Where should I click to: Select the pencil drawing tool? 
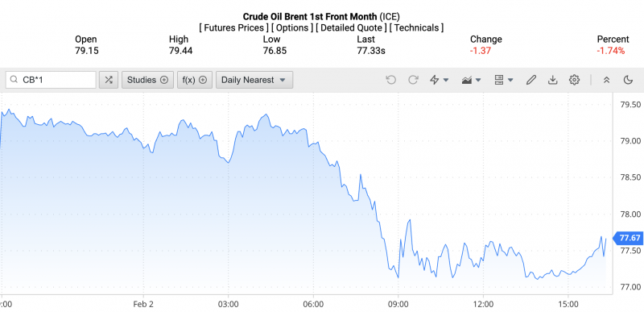click(531, 80)
